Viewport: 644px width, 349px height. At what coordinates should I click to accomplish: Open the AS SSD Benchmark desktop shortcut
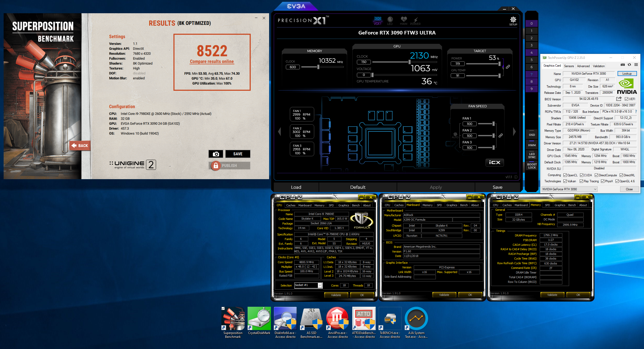tap(311, 323)
